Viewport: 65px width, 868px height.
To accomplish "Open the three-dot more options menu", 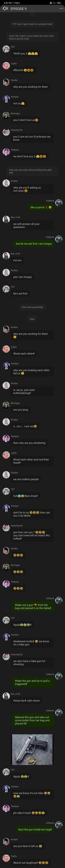I will coord(61,8).
